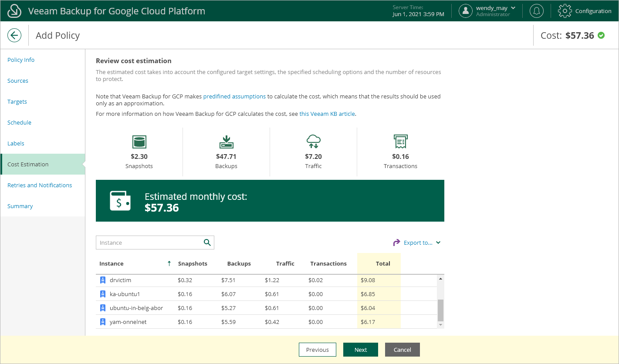The image size is (619, 364).
Task: Expand the Export to dropdown chevron
Action: (x=438, y=243)
